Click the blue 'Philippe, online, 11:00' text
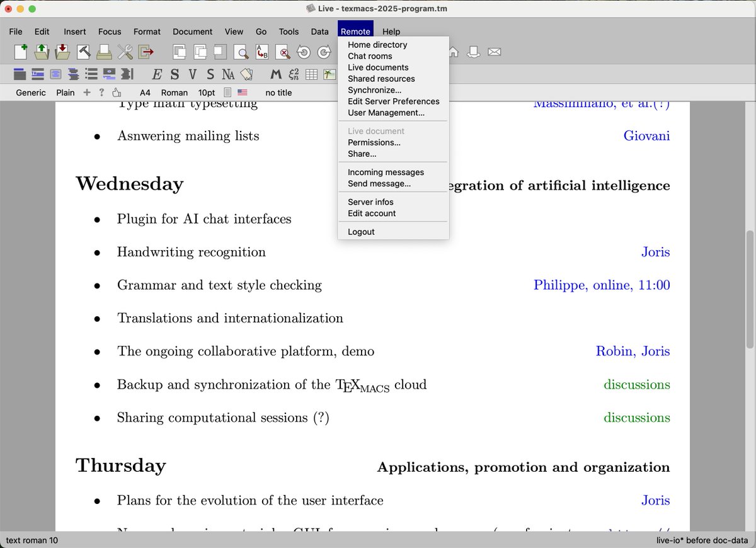Screen dimensions: 756x548 pyautogui.click(x=602, y=285)
